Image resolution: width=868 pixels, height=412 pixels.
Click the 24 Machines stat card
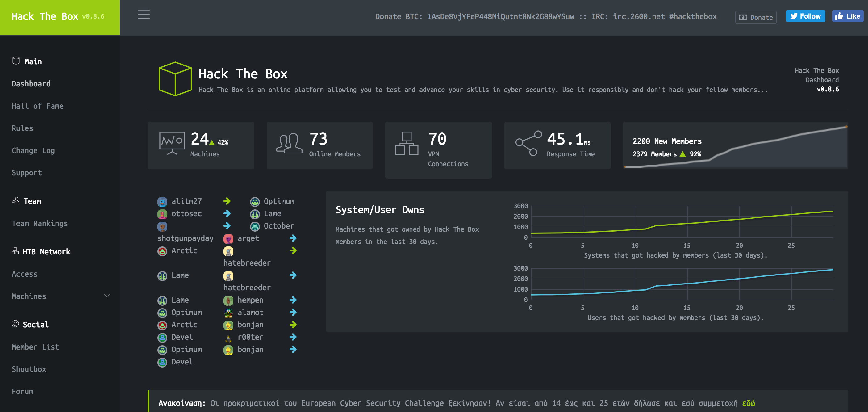[x=201, y=145]
